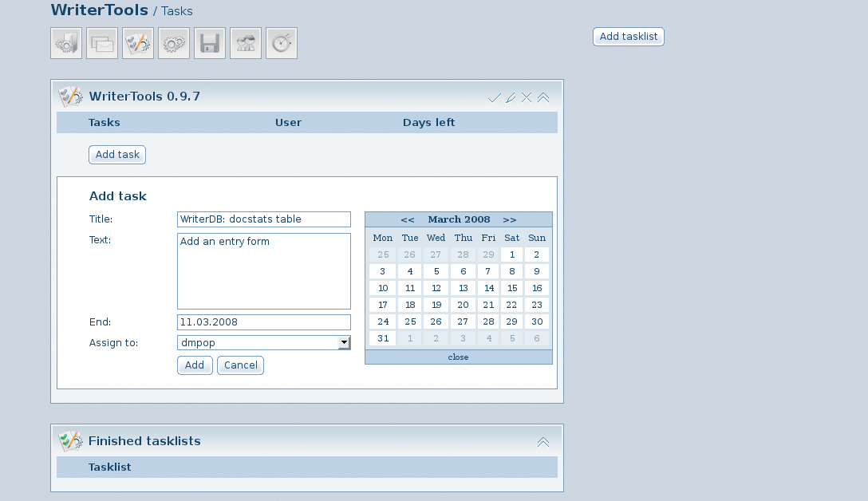Screen dimensions: 868x501
Task: Click the User column header
Action: (289, 122)
